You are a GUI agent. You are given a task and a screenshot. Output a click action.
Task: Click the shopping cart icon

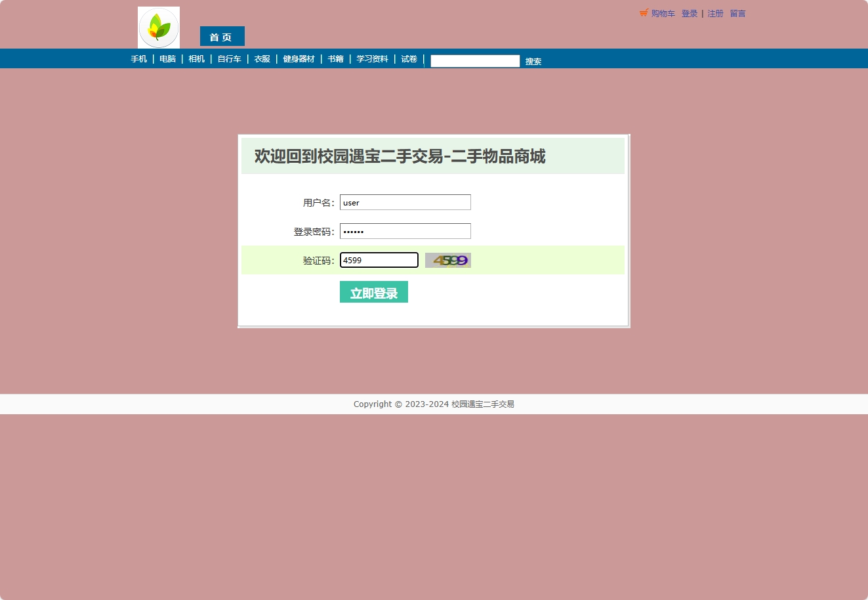pos(643,12)
